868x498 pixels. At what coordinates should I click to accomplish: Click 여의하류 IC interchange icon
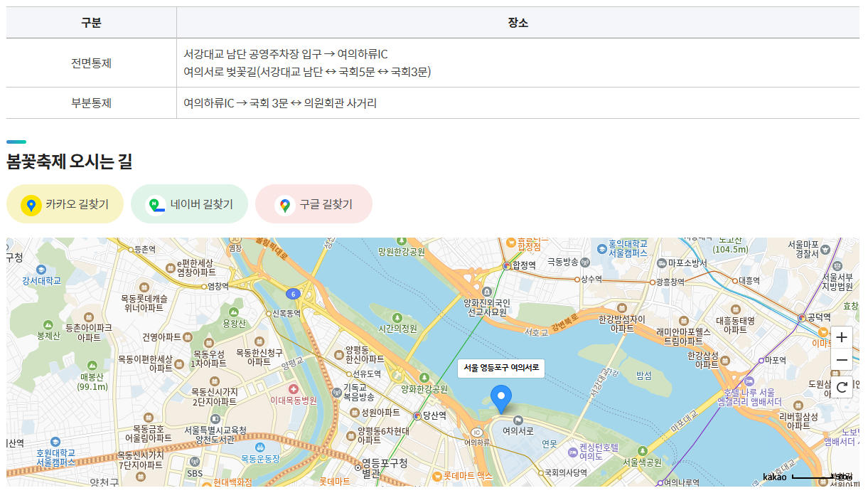point(477,433)
